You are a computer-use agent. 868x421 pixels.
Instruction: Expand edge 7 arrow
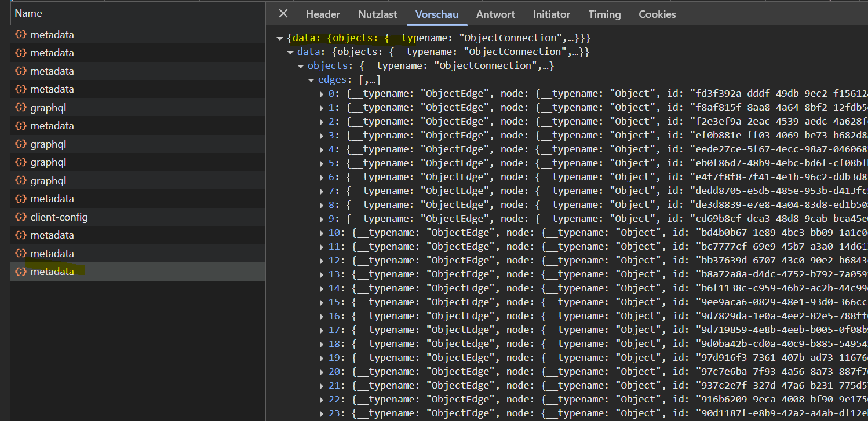tap(322, 191)
